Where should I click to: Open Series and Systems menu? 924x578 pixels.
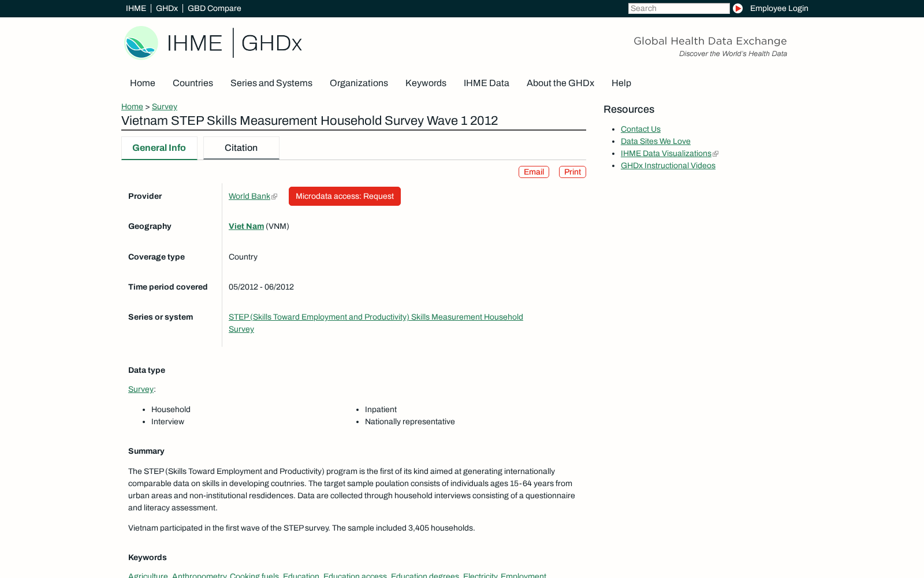click(x=271, y=83)
